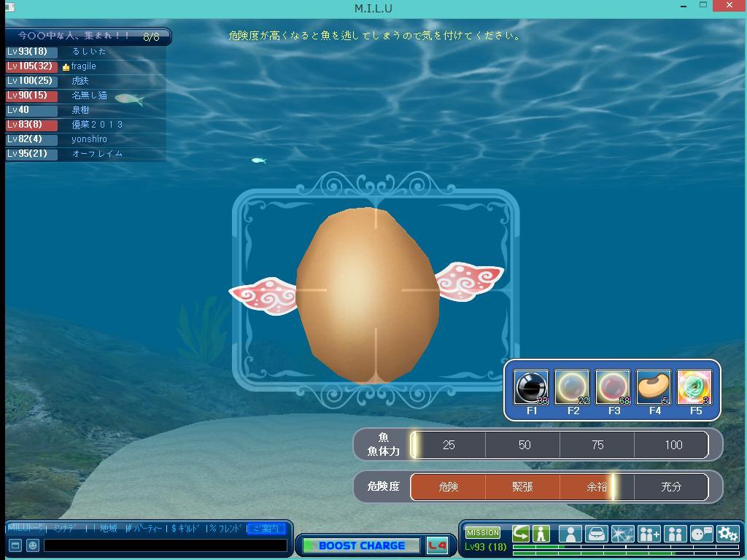Screen dimensions: 747x560
Task: Switch to the パーティー chat tab
Action: click(144, 529)
